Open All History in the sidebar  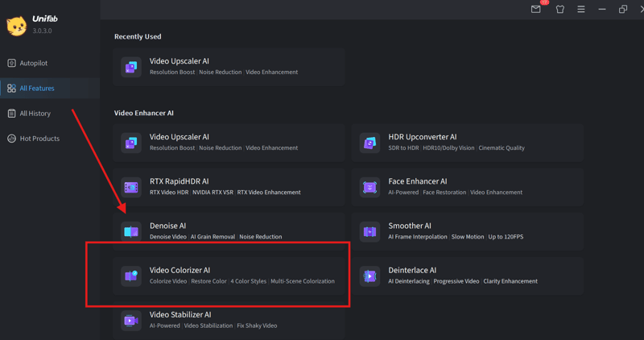tap(35, 114)
